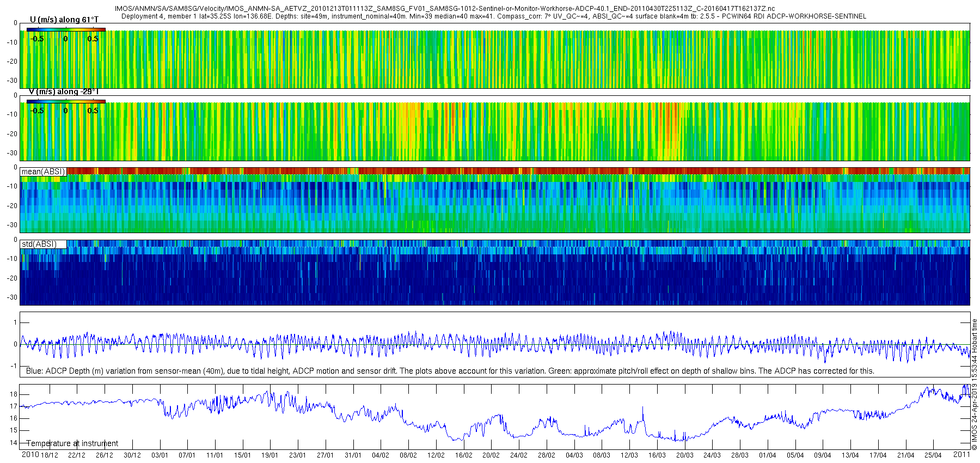Click the '2010' year label on time axis
Viewport: 980px width, 463px height.
pyautogui.click(x=30, y=454)
